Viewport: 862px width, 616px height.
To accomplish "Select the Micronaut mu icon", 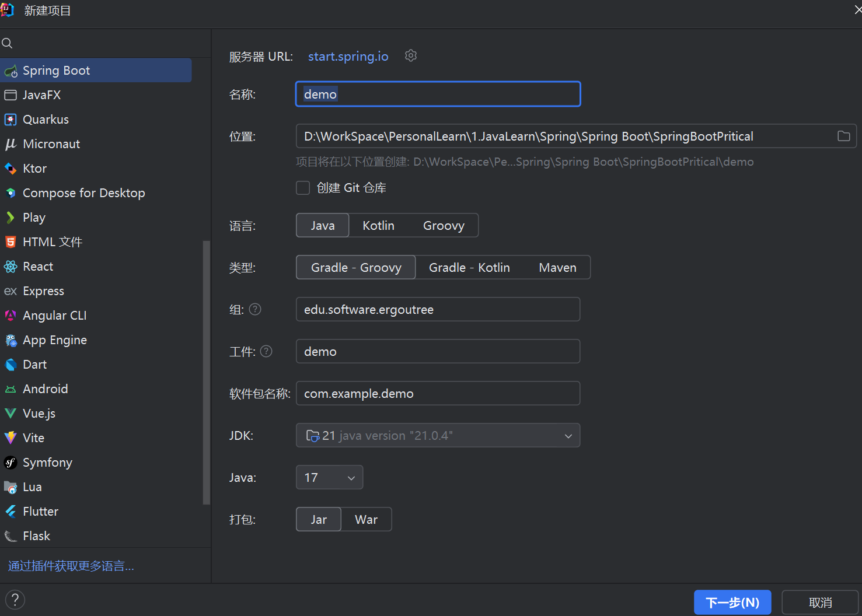I will coord(11,144).
